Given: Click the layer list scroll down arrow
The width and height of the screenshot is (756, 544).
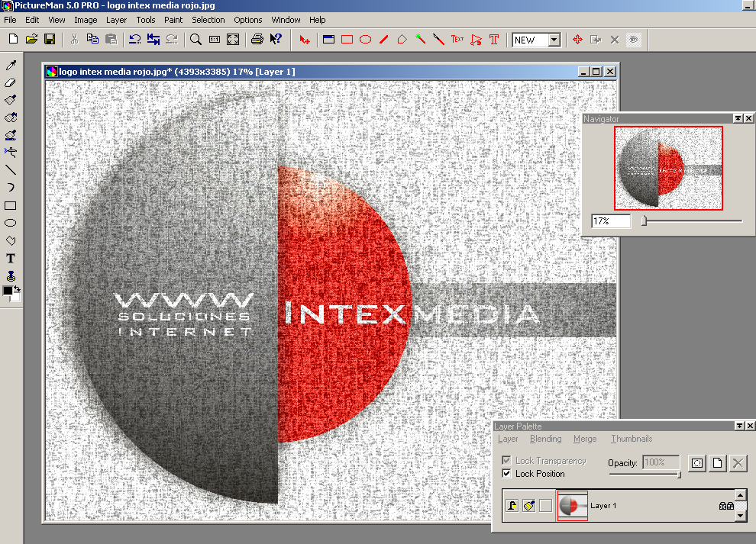Looking at the screenshot, I should [741, 516].
